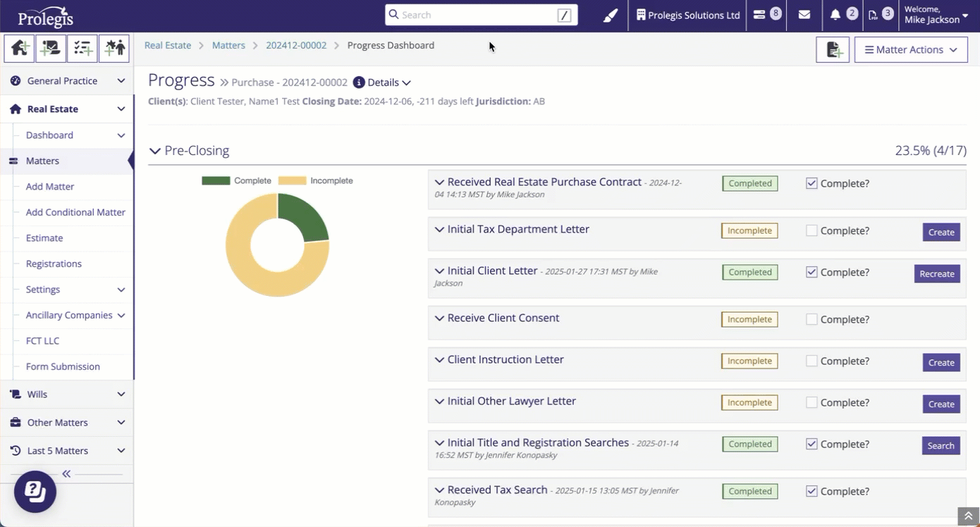Collapse the Pre-Closing section

coord(155,151)
